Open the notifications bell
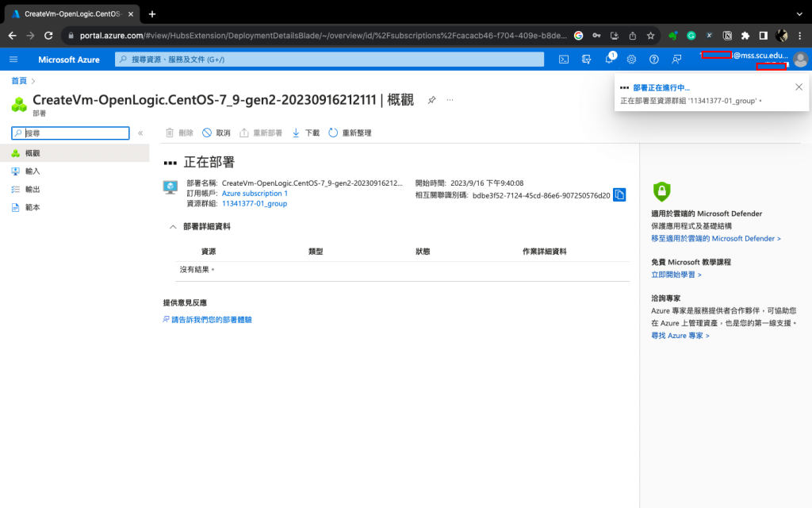 tap(609, 60)
